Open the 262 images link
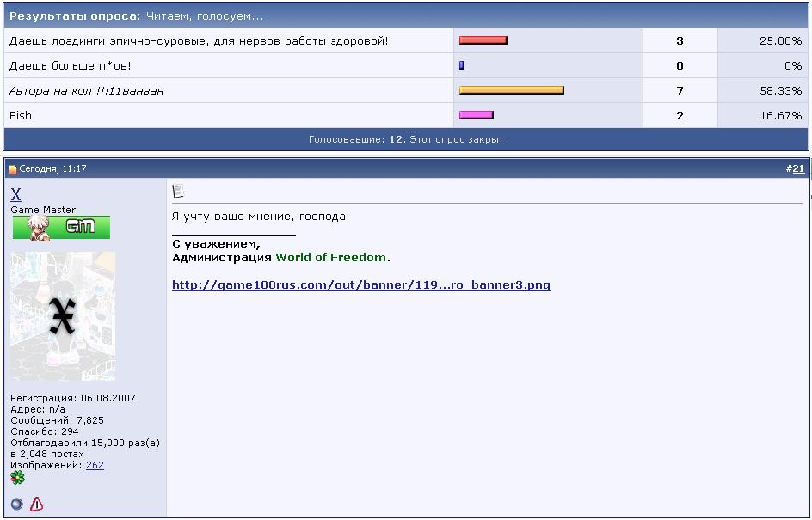Viewport: 812px width, 520px height. pyautogui.click(x=95, y=465)
